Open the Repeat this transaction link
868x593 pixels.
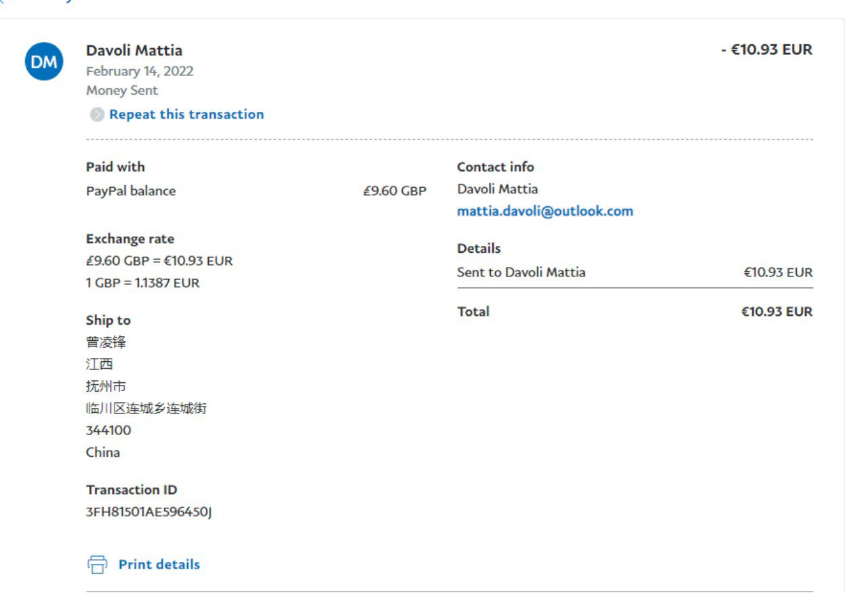pos(186,115)
